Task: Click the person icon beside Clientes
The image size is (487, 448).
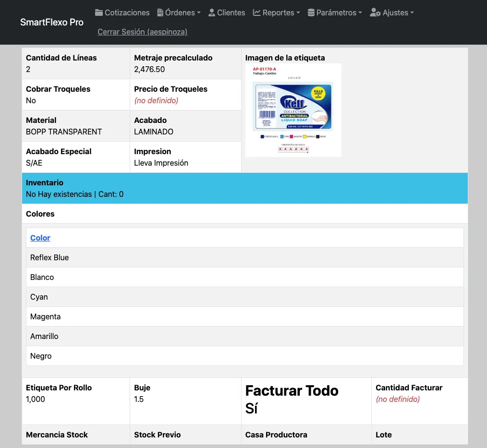Action: tap(212, 12)
